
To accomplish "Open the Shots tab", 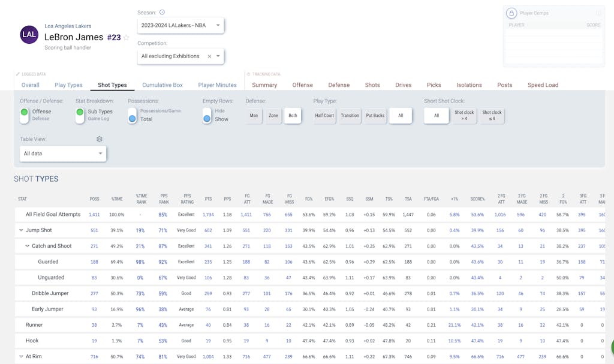I will click(x=372, y=85).
